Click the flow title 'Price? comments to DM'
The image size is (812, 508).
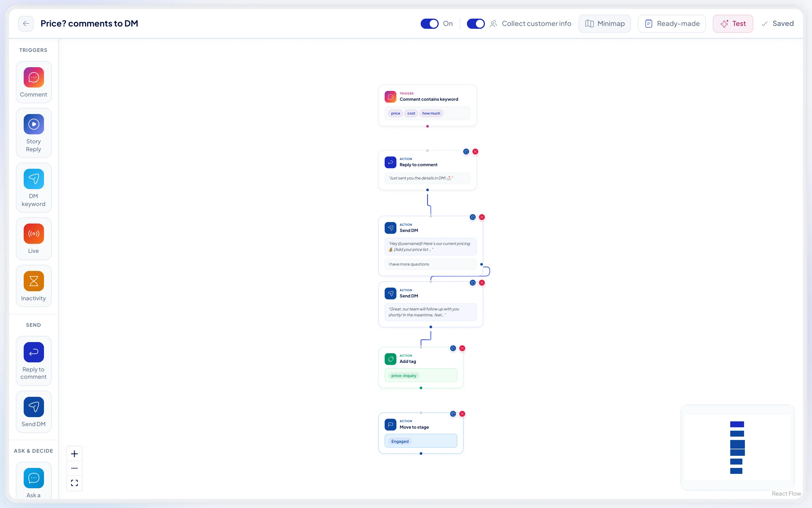pos(89,23)
